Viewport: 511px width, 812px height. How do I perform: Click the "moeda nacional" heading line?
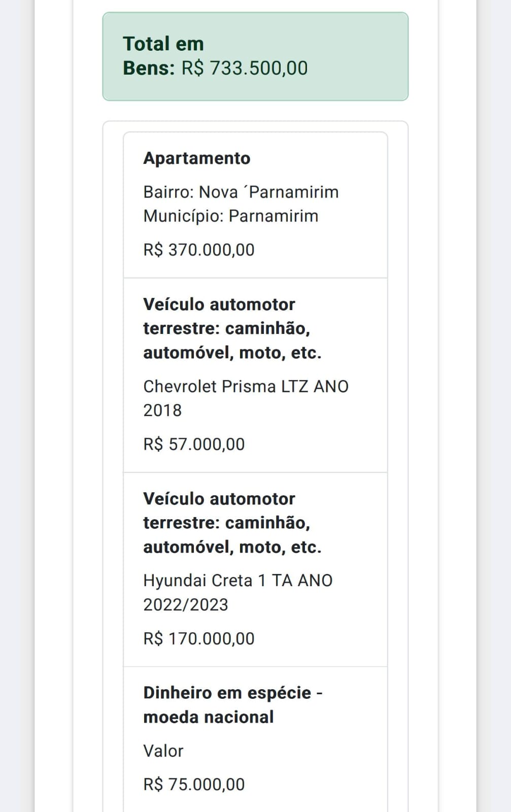[x=209, y=717]
